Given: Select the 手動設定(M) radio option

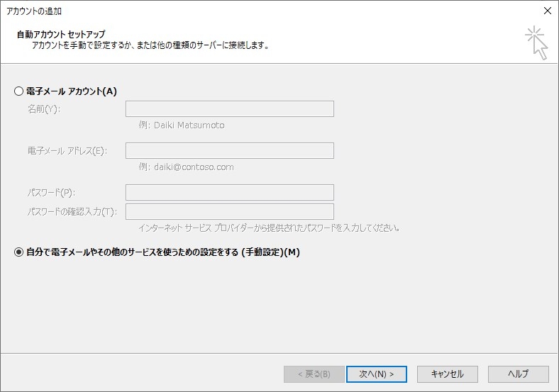Looking at the screenshot, I should pos(18,252).
